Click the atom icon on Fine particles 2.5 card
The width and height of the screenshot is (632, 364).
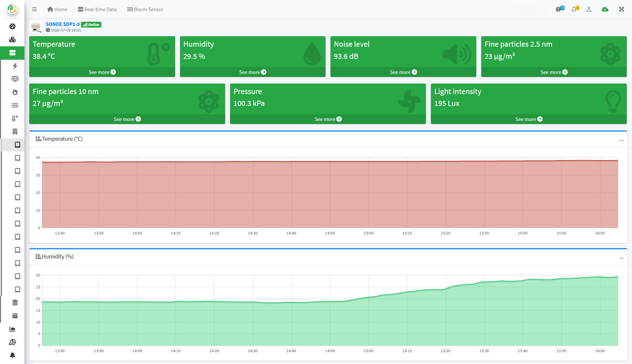point(610,54)
